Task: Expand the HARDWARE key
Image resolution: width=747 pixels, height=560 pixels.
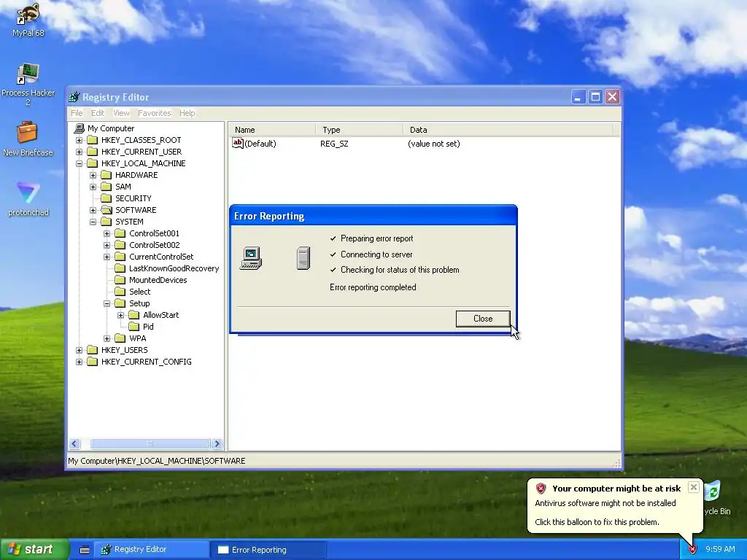Action: coord(93,175)
